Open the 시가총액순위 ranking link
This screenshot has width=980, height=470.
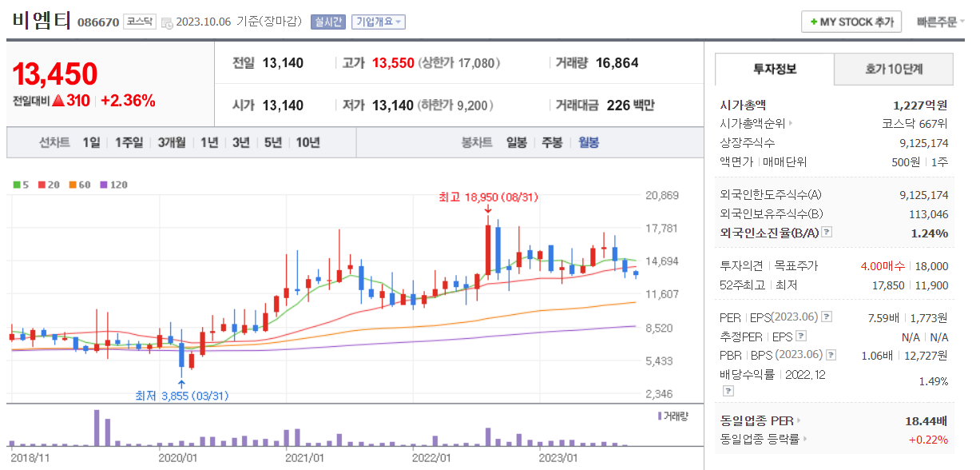pos(756,123)
